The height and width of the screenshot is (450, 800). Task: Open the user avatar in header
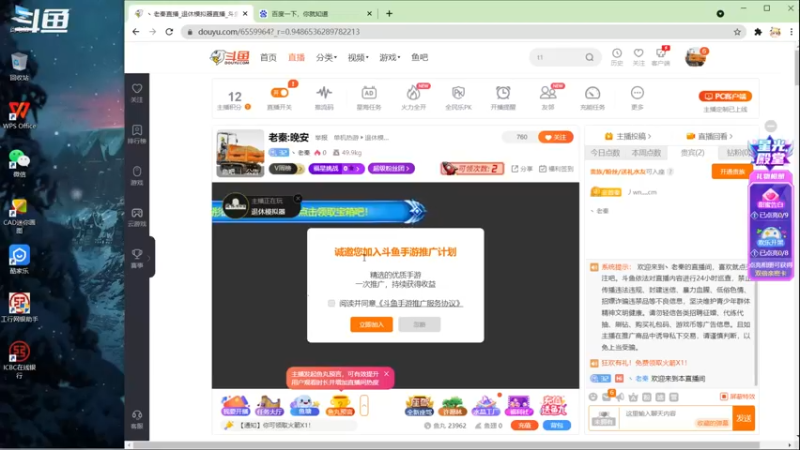695,58
